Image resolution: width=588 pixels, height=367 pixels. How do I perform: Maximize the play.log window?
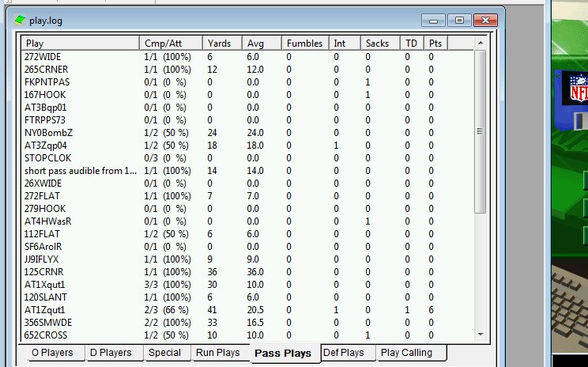[x=459, y=20]
